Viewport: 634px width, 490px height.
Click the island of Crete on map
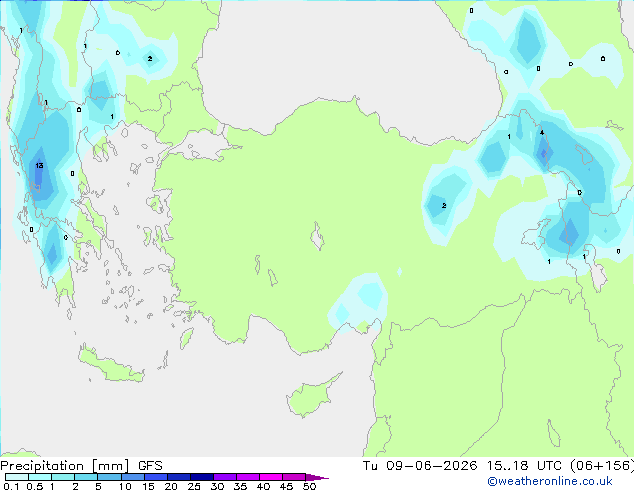[111, 365]
